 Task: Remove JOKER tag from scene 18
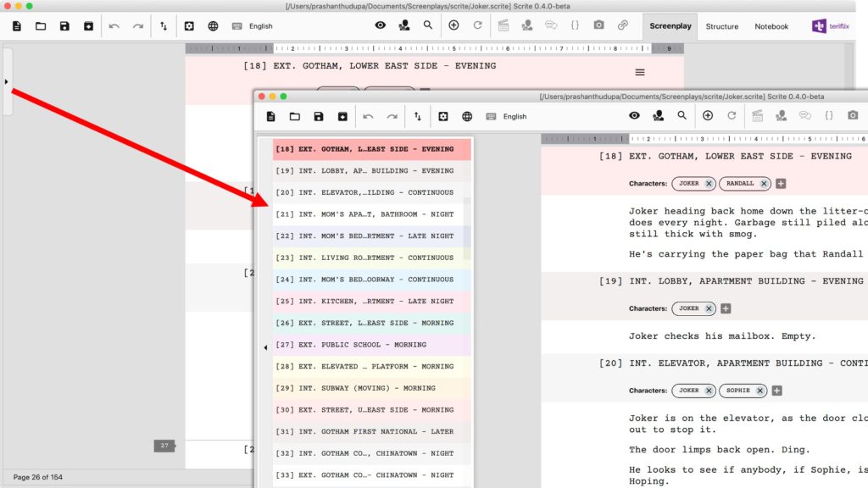tap(709, 184)
